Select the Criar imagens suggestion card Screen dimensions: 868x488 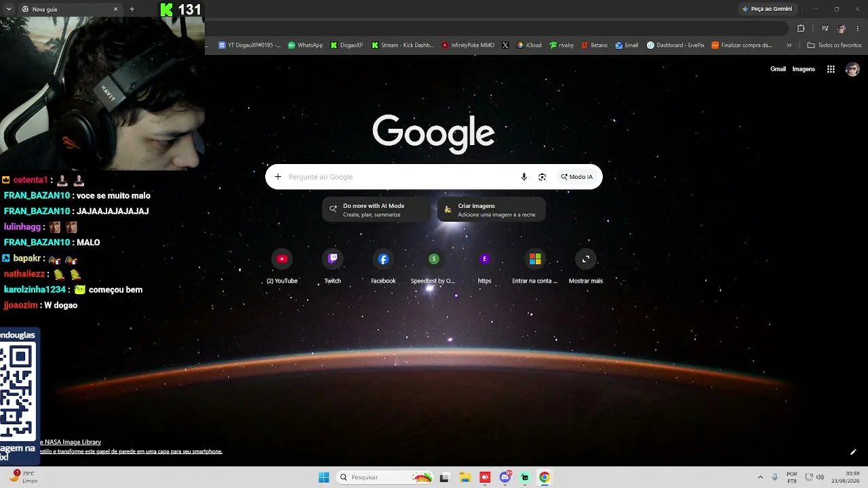tap(491, 209)
